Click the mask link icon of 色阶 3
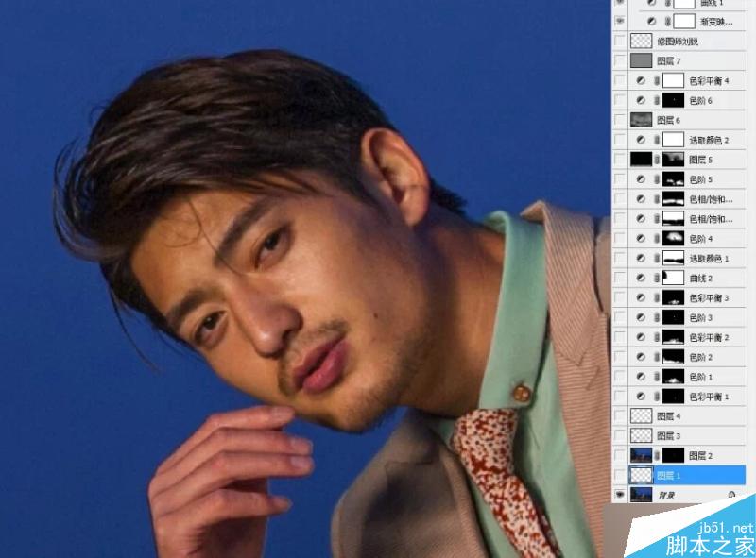 coord(657,317)
